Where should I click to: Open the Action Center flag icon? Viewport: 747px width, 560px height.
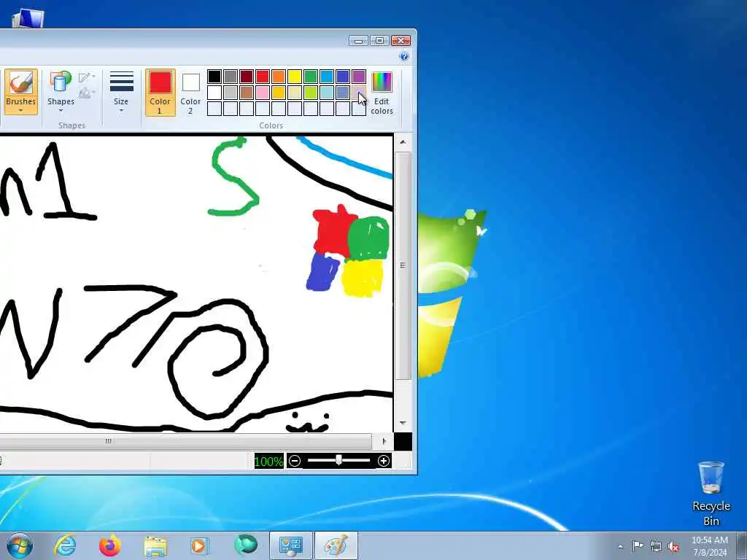638,545
